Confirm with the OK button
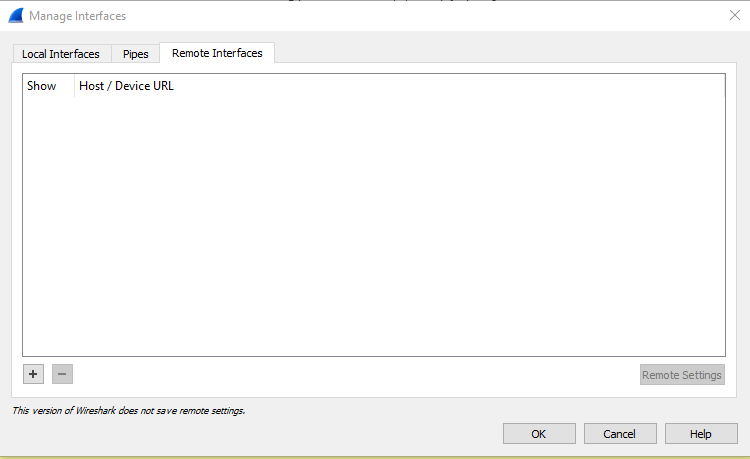Screen dimensions: 750x459 (539, 434)
